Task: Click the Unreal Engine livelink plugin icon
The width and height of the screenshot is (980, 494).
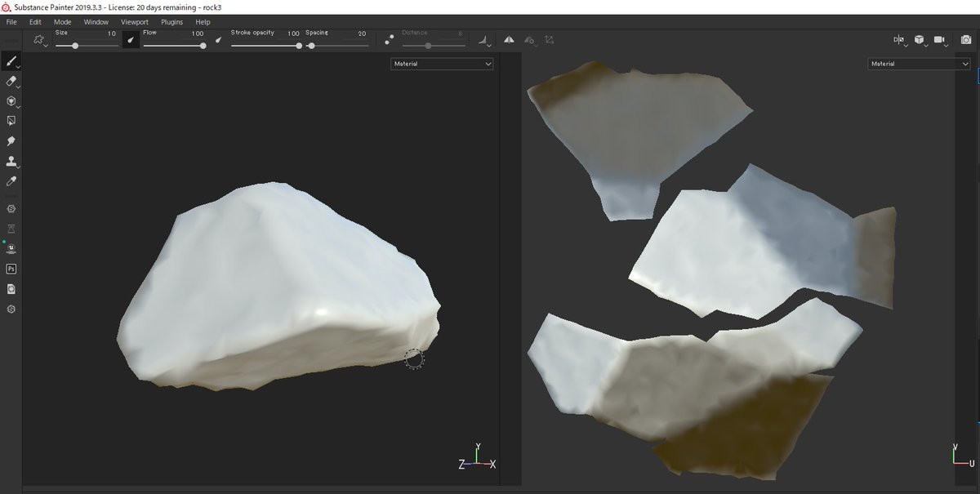Action: [11, 248]
